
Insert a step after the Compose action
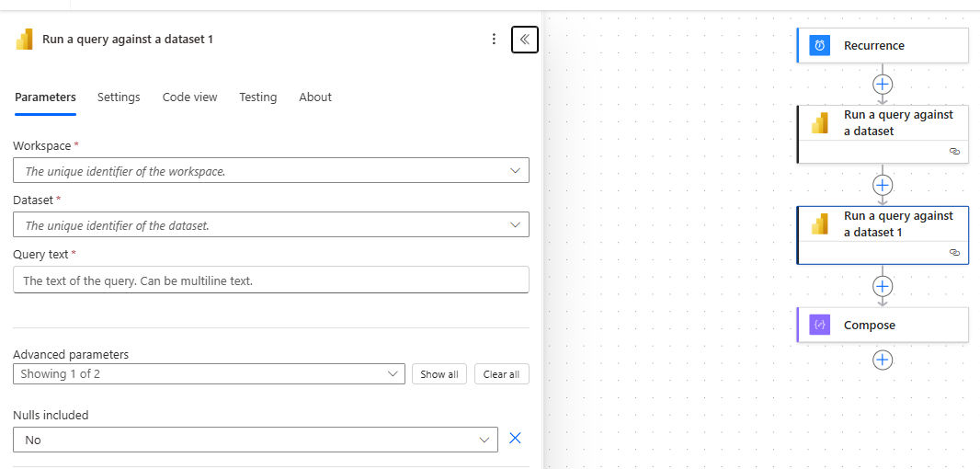pyautogui.click(x=882, y=360)
